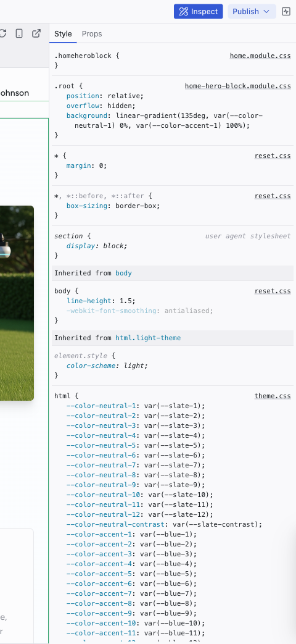Image resolution: width=296 pixels, height=644 pixels.
Task: Click the color-scheme: light declaration
Action: tap(107, 366)
